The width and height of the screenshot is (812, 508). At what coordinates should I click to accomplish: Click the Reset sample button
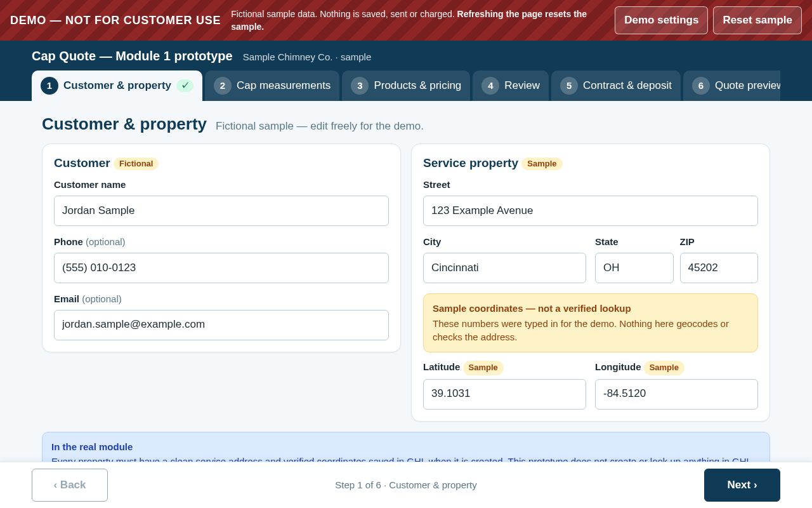[757, 20]
